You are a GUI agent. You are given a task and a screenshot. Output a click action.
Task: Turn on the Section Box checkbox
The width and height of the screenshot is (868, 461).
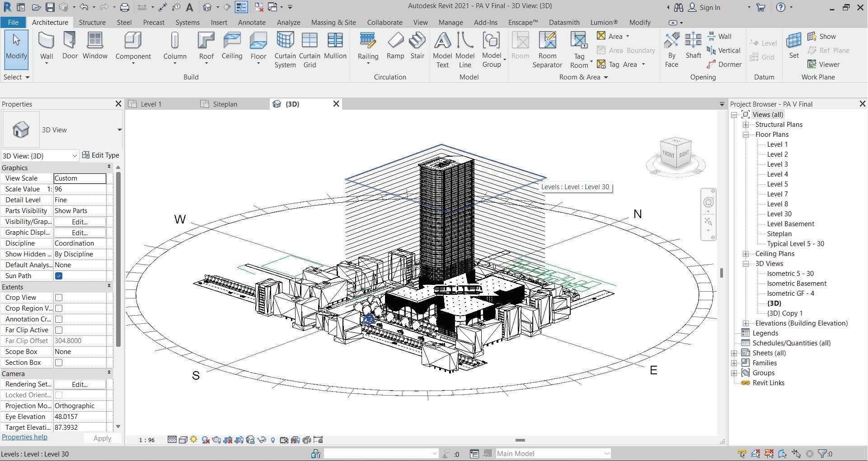(59, 363)
